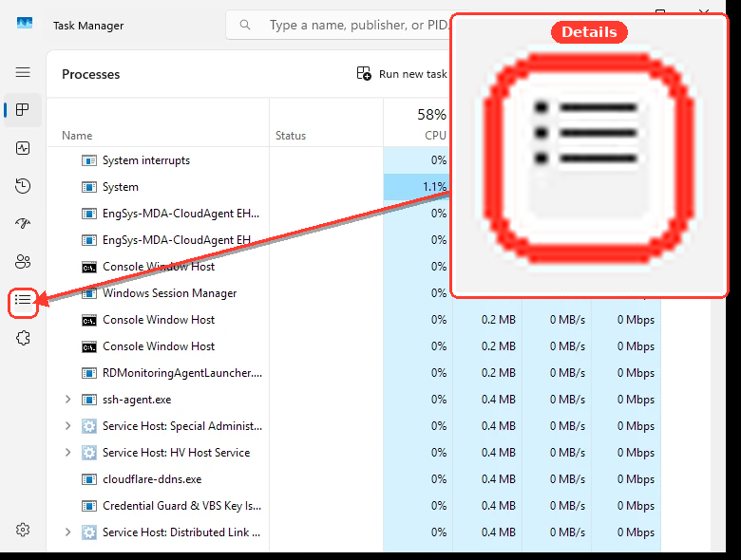
Task: Click the Service Host: Distributed Link gear icon
Action: [89, 532]
